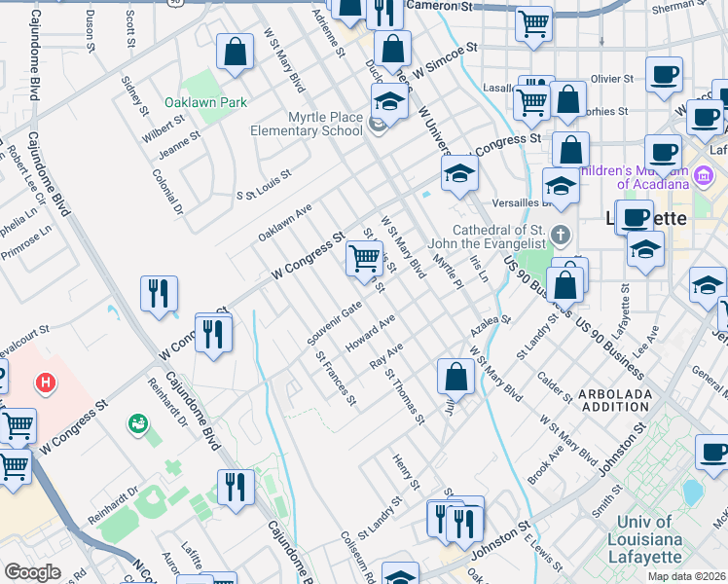Select graduation cap marker beside Lee Ave
The image size is (728, 584).
click(x=708, y=287)
